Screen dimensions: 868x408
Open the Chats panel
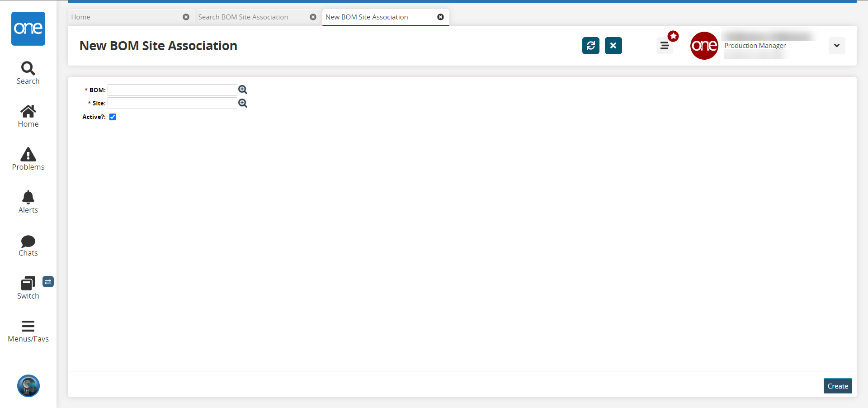click(28, 245)
